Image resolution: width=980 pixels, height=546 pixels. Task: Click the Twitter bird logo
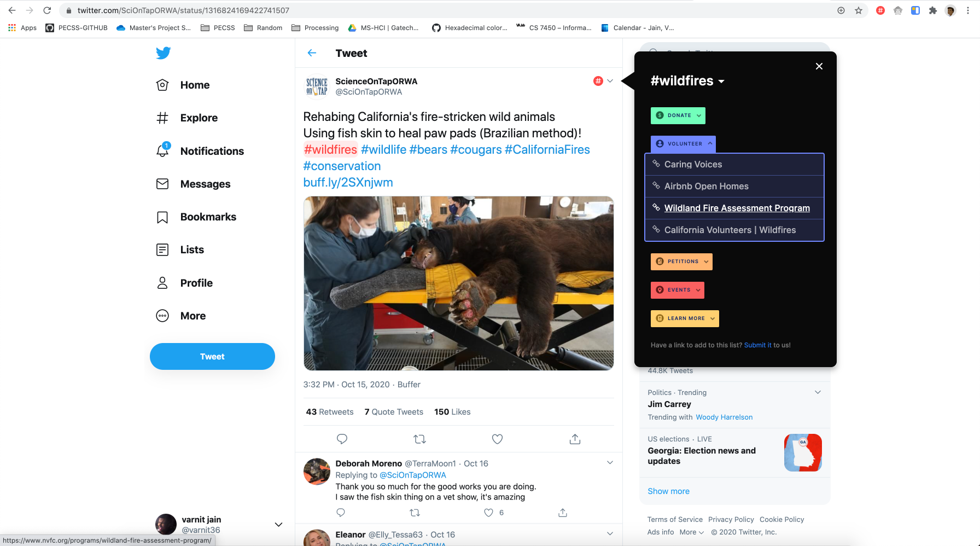tap(163, 53)
